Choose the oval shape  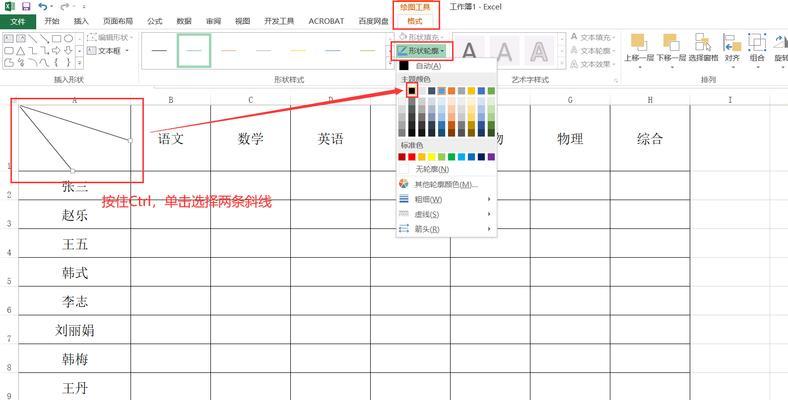(x=69, y=39)
